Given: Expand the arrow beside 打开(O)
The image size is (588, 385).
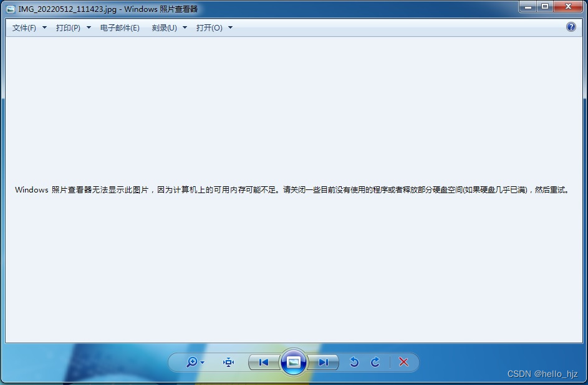Looking at the screenshot, I should pos(230,27).
